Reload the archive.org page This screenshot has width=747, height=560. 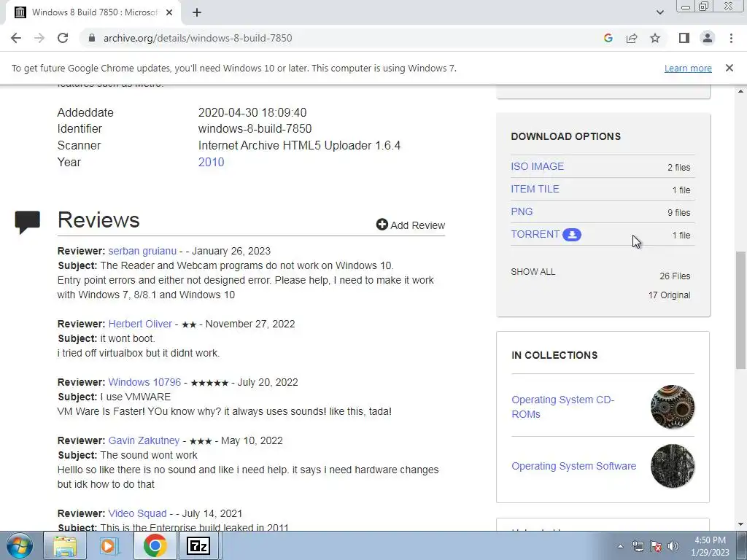[63, 38]
